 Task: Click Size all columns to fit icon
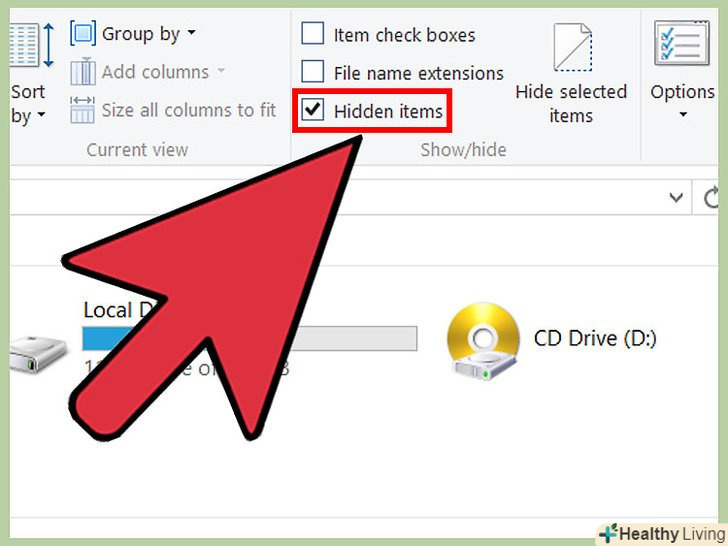point(83,110)
